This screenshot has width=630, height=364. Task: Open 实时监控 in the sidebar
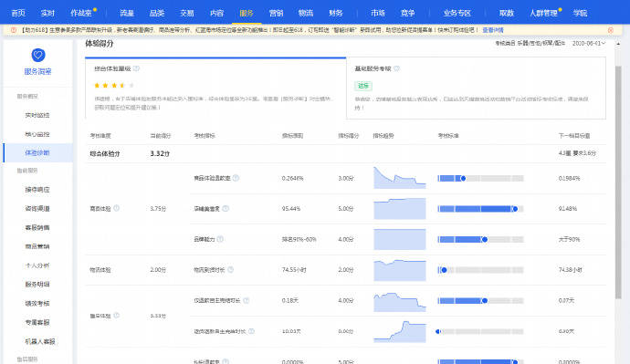[37, 115]
